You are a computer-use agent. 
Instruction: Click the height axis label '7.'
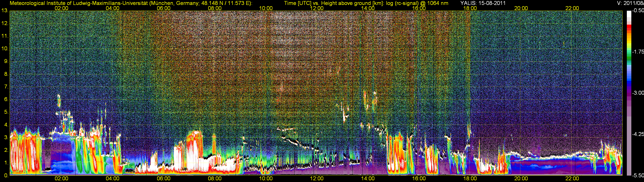(6, 87)
